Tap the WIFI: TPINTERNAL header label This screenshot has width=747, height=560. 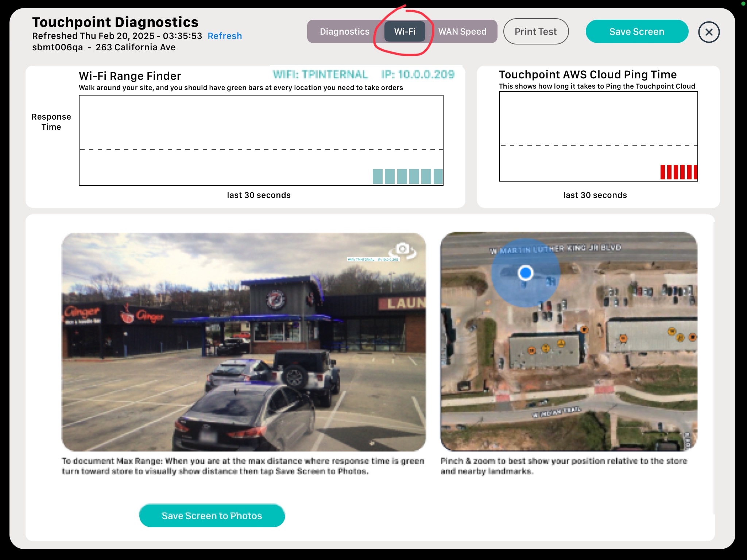(x=320, y=75)
